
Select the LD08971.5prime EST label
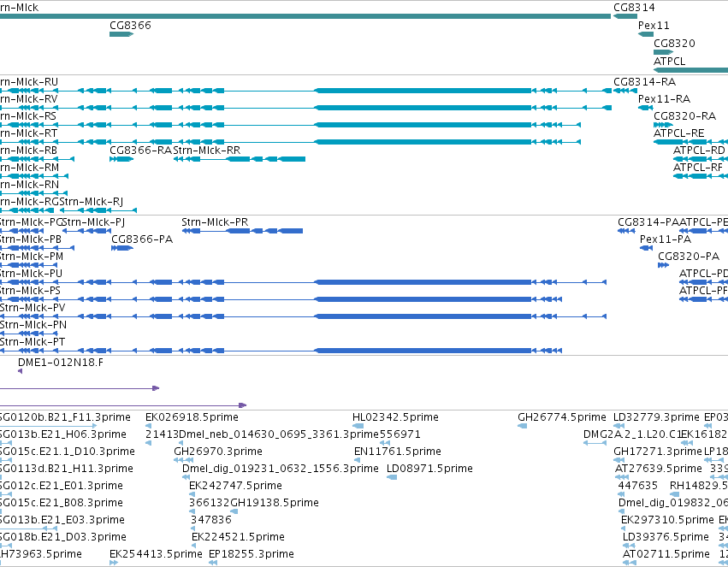tap(430, 469)
